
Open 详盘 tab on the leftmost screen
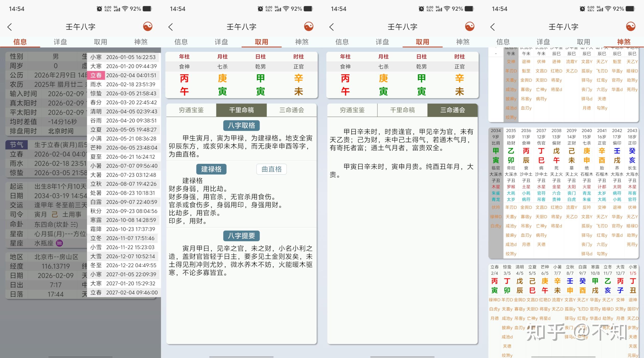(x=60, y=42)
